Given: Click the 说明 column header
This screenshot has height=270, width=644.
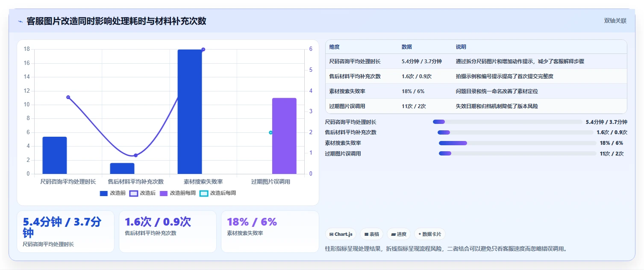Looking at the screenshot, I should coord(461,47).
